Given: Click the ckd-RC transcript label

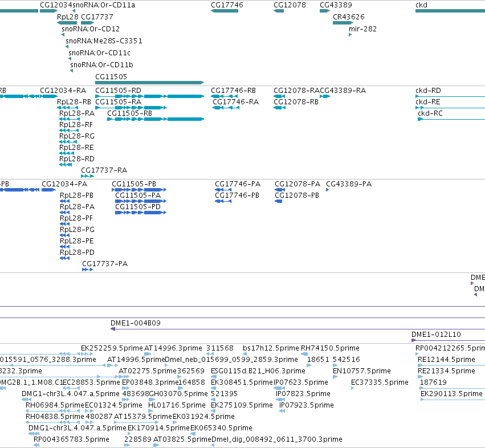Looking at the screenshot, I should [x=430, y=113].
